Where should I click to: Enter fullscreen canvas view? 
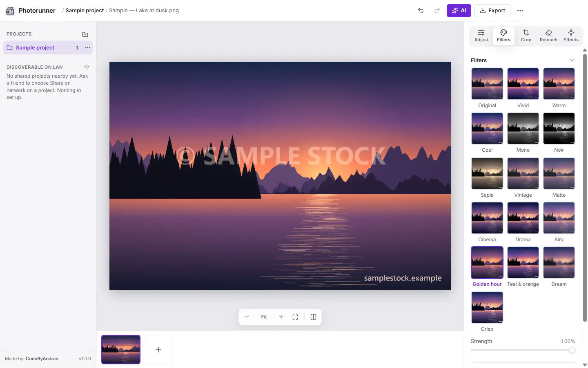pyautogui.click(x=295, y=317)
